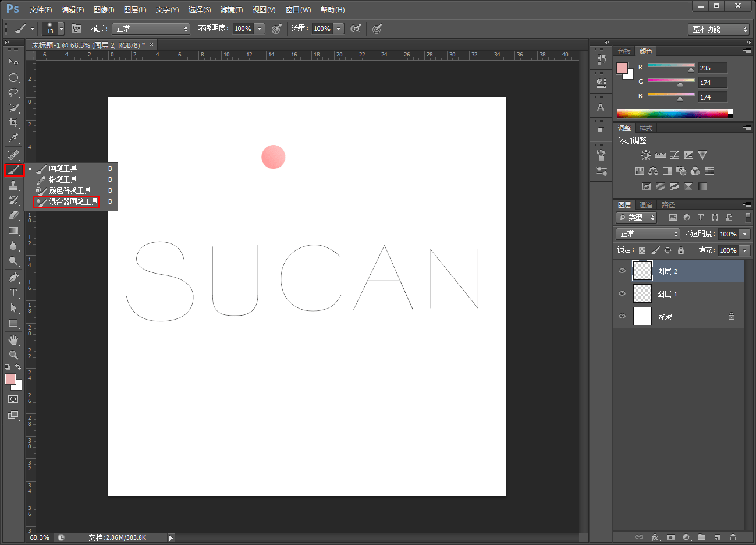Select the History Brush tool
Viewport: 756px width, 545px height.
[x=13, y=200]
